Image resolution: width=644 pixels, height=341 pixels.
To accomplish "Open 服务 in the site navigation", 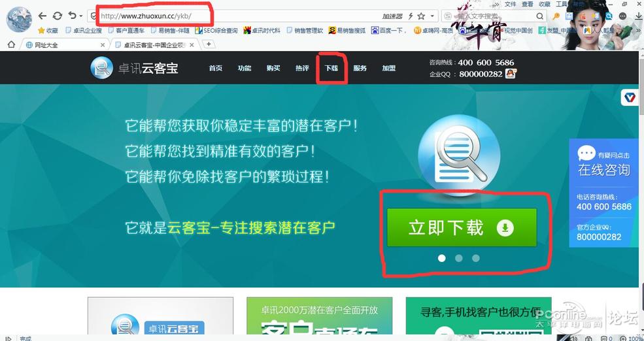I will [x=360, y=68].
